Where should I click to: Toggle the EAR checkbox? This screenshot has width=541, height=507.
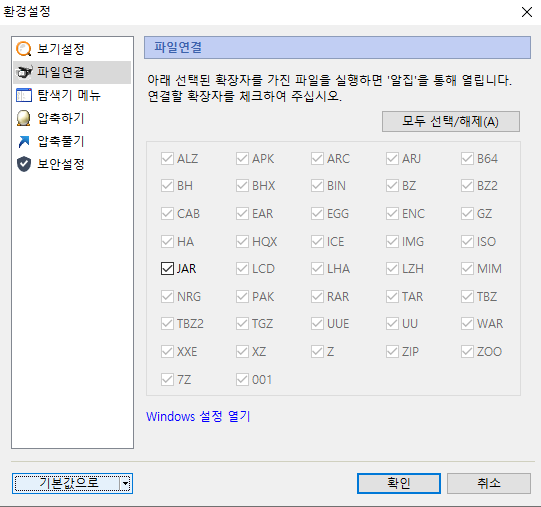pyautogui.click(x=242, y=214)
